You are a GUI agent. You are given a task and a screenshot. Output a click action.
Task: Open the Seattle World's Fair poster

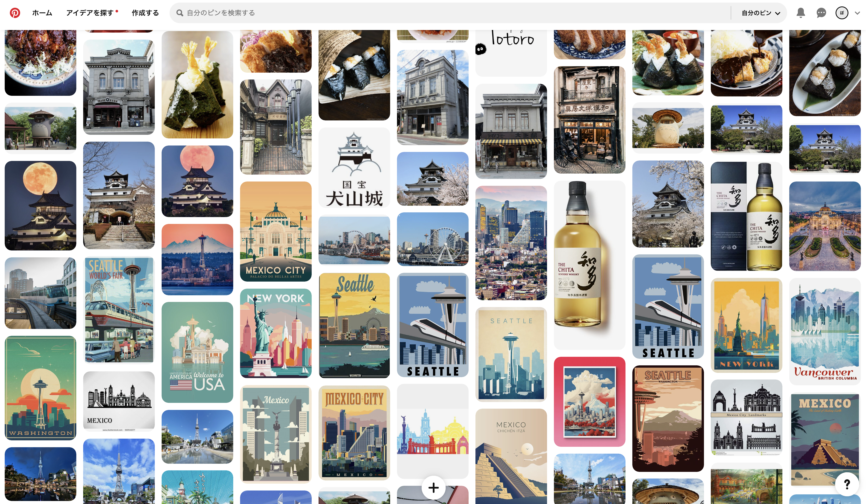119,310
